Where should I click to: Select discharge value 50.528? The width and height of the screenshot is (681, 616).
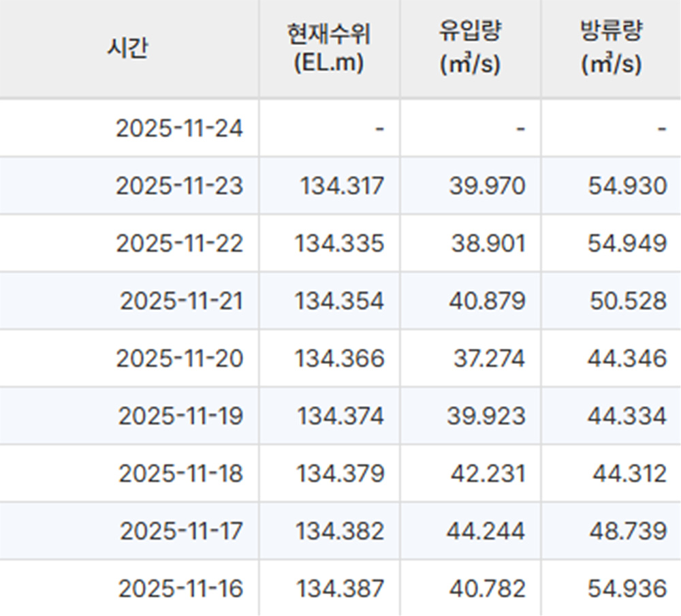(627, 301)
